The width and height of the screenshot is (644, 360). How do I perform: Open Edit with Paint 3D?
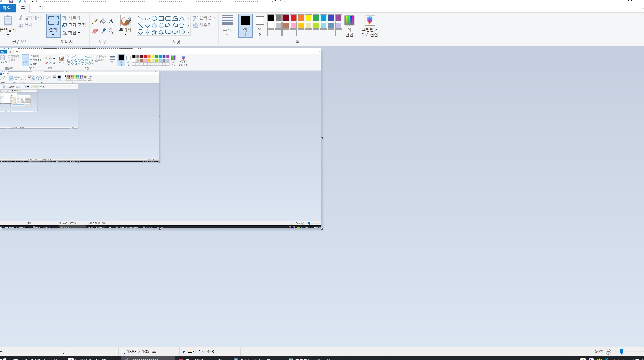pos(369,26)
